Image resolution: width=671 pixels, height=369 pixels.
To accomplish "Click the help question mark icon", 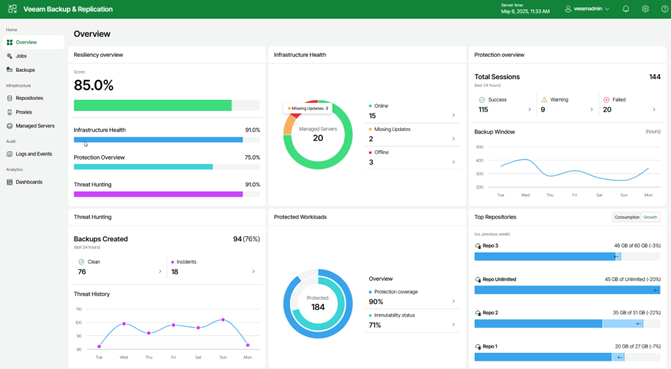I will pos(665,9).
